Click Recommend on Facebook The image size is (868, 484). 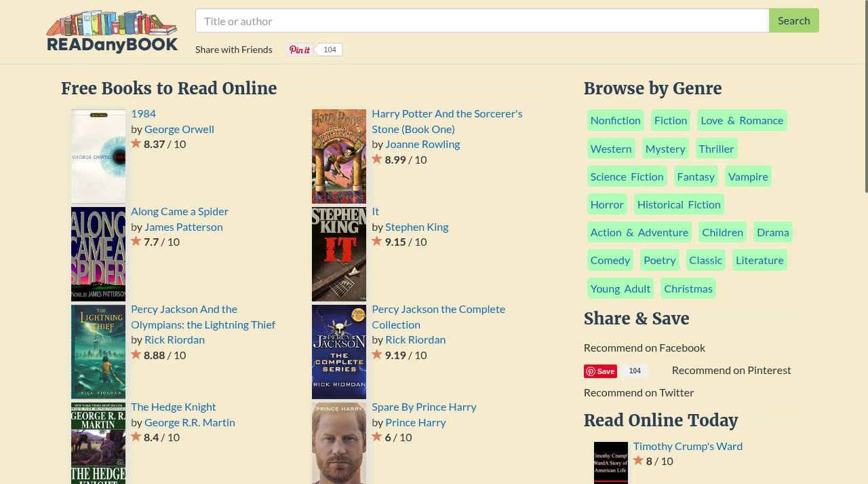point(644,348)
